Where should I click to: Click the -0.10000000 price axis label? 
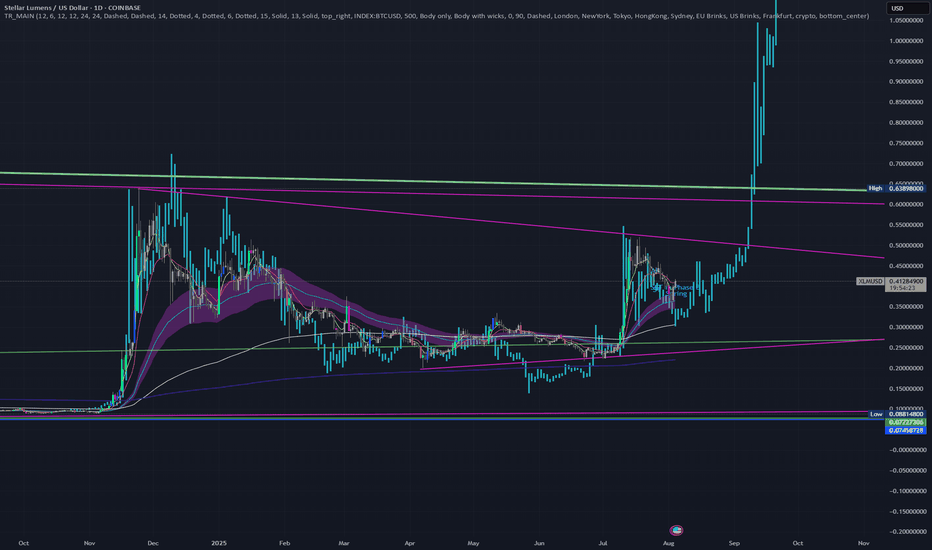906,491
